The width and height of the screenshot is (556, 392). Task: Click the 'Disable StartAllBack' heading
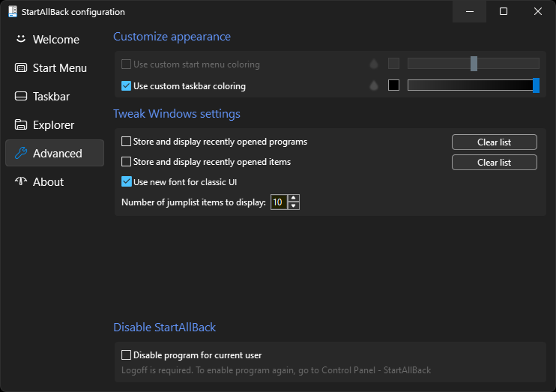pyautogui.click(x=165, y=327)
